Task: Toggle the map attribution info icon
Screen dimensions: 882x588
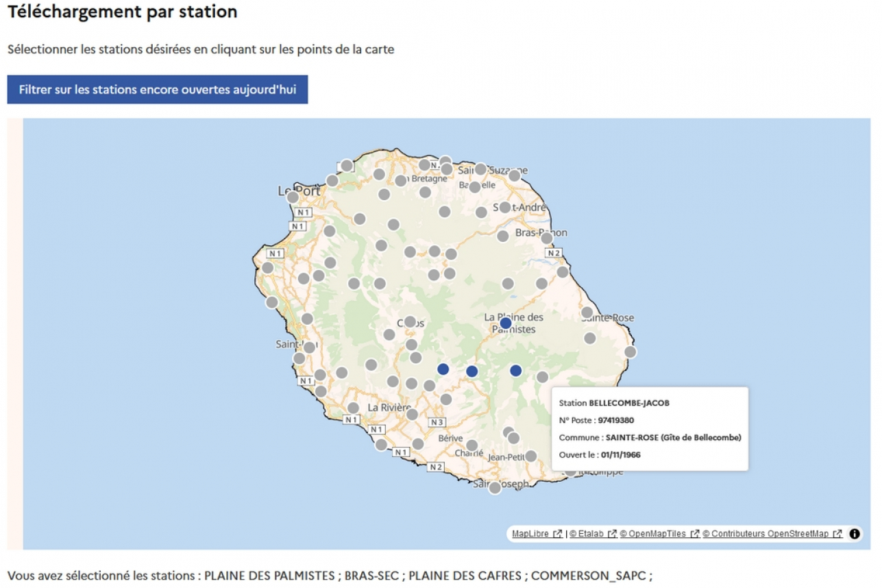Action: coord(854,534)
